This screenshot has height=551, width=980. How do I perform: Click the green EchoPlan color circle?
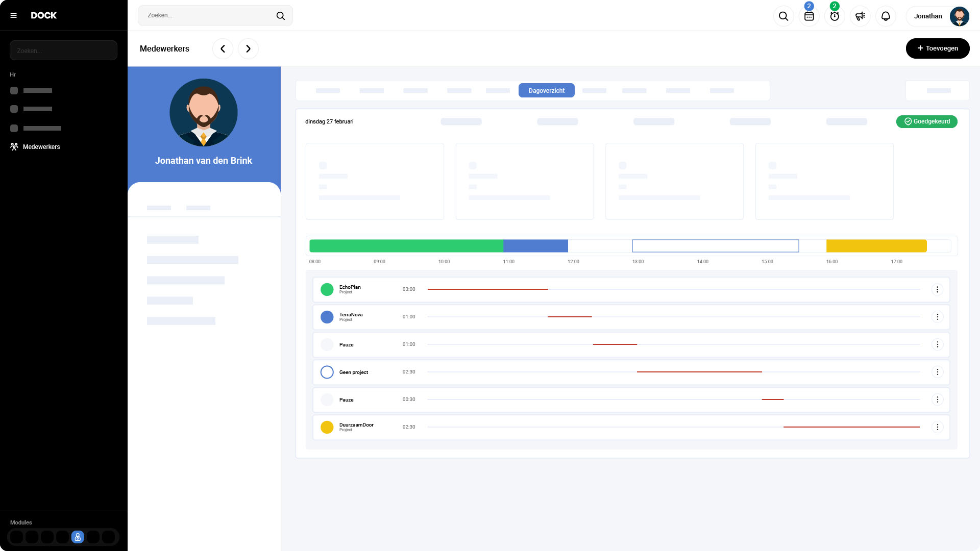[x=327, y=289]
